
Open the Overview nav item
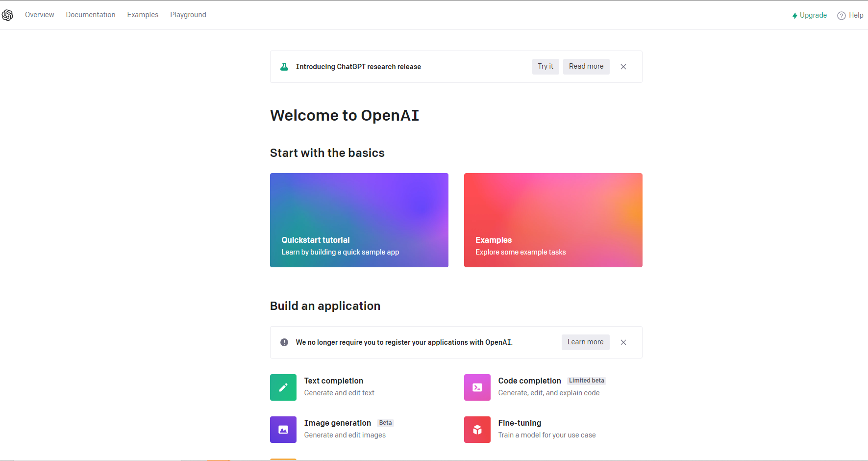(40, 15)
